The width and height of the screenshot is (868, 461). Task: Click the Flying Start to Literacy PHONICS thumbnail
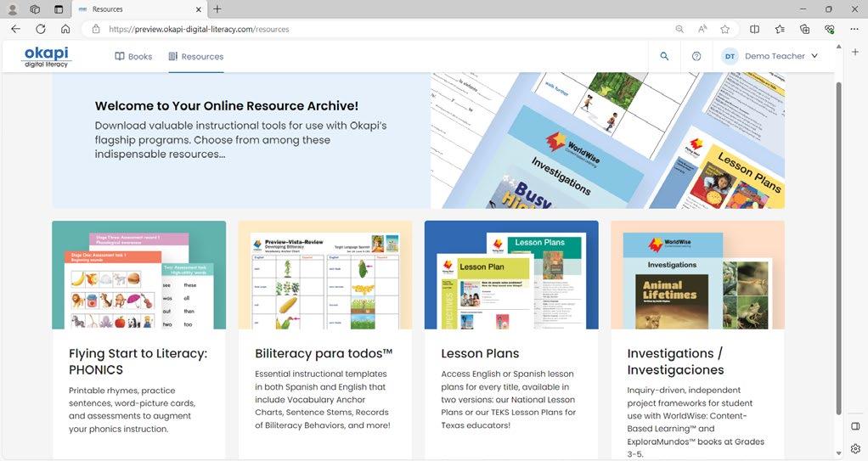pos(139,275)
